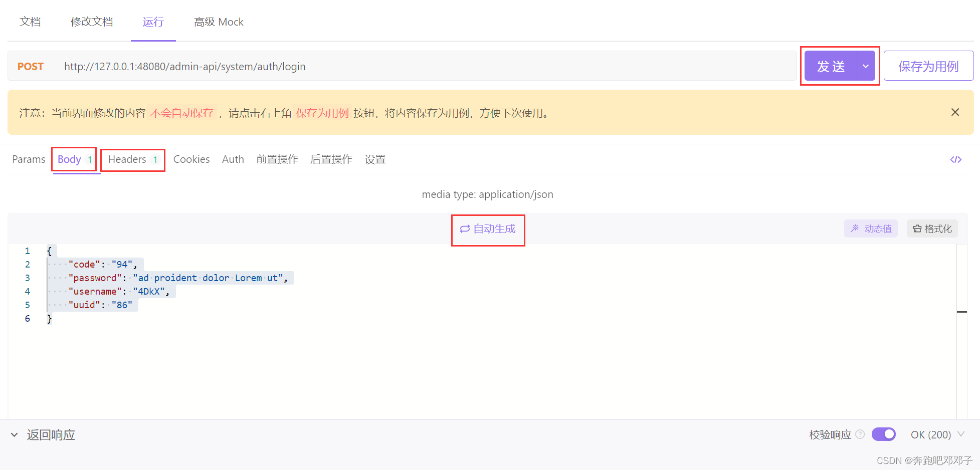The height and width of the screenshot is (470, 980).
Task: Click the 格式化 button
Action: pyautogui.click(x=932, y=228)
